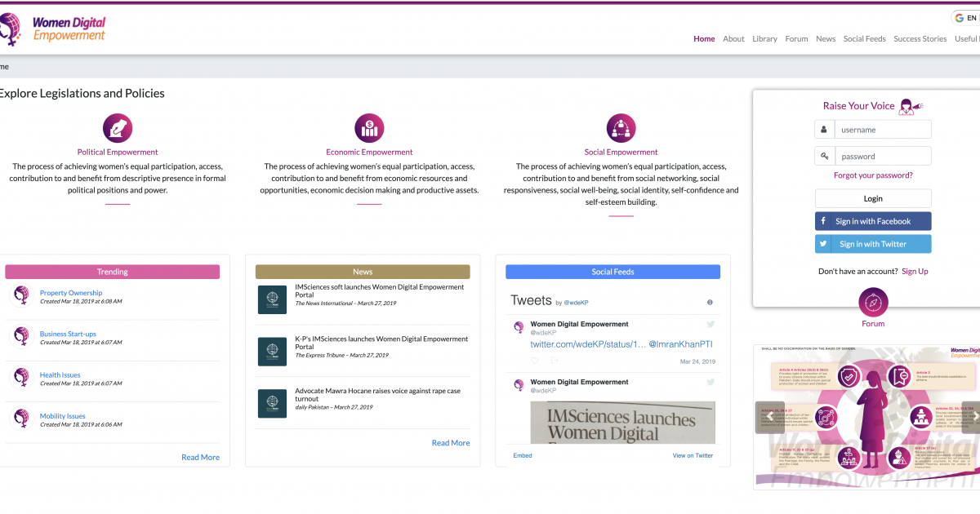
Task: Open the Social Empowerment people icon
Action: 621,128
